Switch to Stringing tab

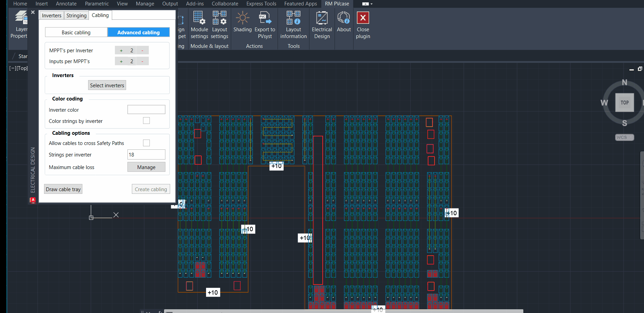pos(76,16)
